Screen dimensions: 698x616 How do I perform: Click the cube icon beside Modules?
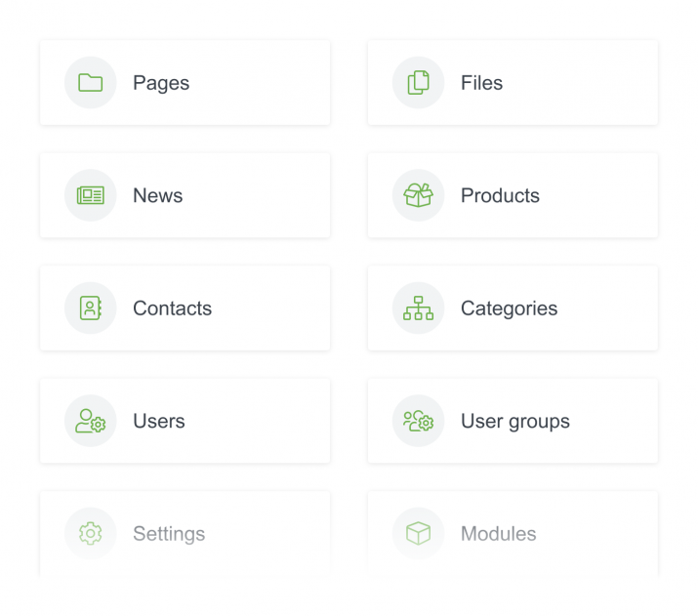click(x=419, y=533)
